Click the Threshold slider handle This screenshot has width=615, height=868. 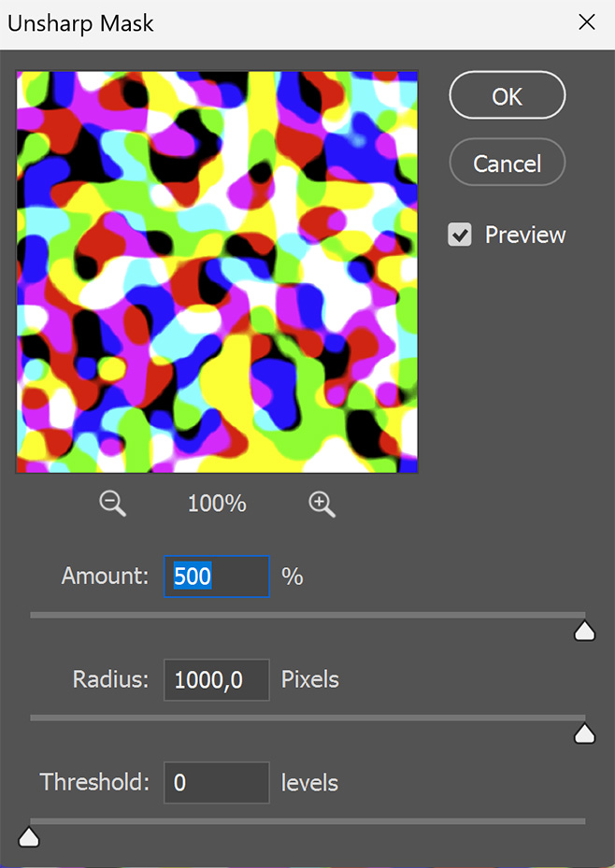(x=29, y=837)
